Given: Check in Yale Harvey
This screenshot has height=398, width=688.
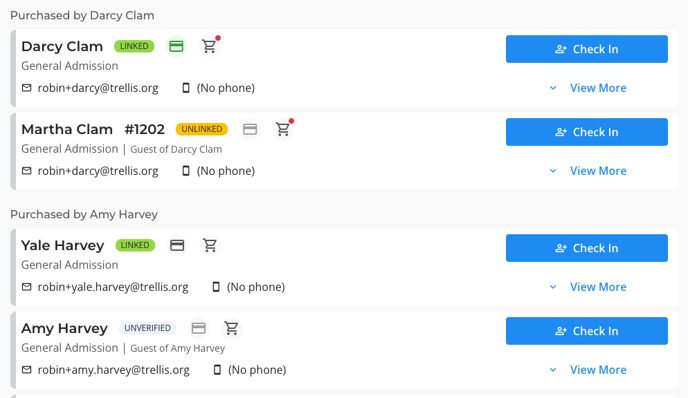Looking at the screenshot, I should pyautogui.click(x=587, y=248).
